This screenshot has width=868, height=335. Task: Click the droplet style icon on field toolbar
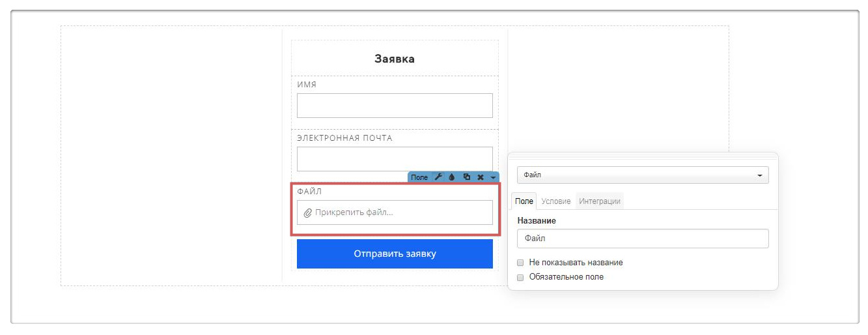click(452, 177)
